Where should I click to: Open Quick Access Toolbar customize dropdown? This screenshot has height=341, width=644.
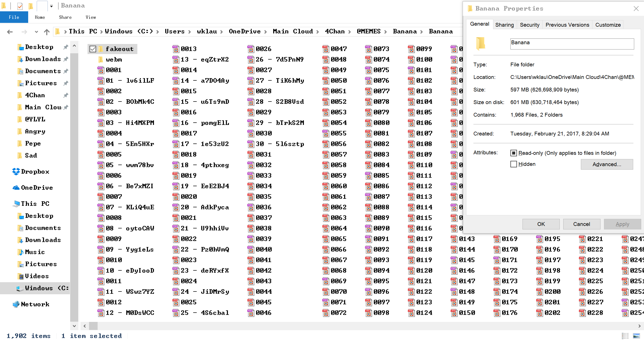pos(51,6)
